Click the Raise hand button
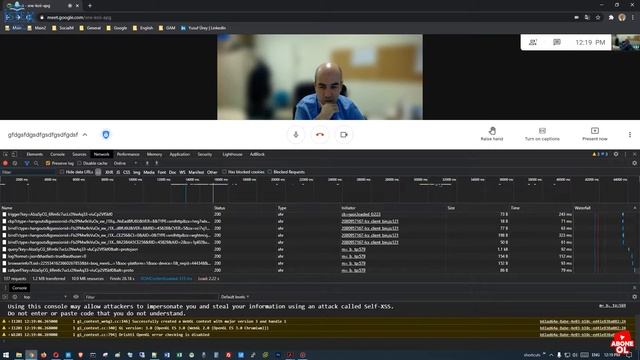 [492, 133]
